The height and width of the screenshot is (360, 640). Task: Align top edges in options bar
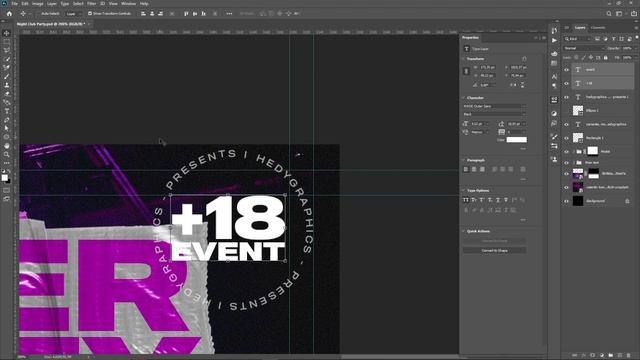tap(186, 13)
